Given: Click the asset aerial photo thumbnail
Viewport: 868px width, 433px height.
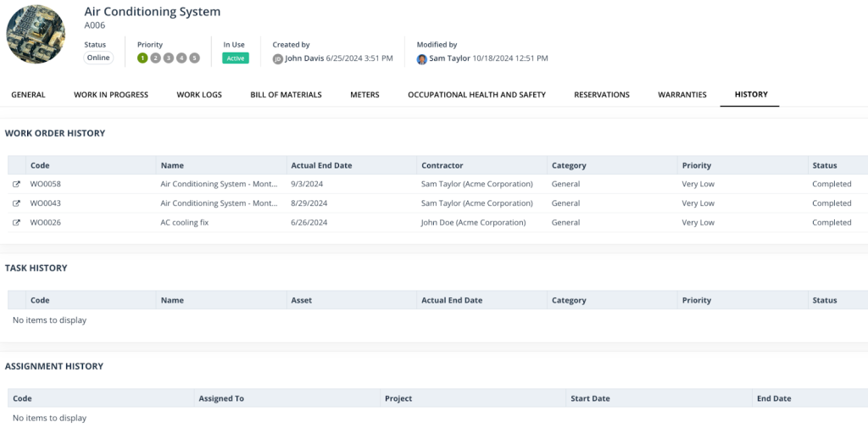Looking at the screenshot, I should pyautogui.click(x=36, y=34).
